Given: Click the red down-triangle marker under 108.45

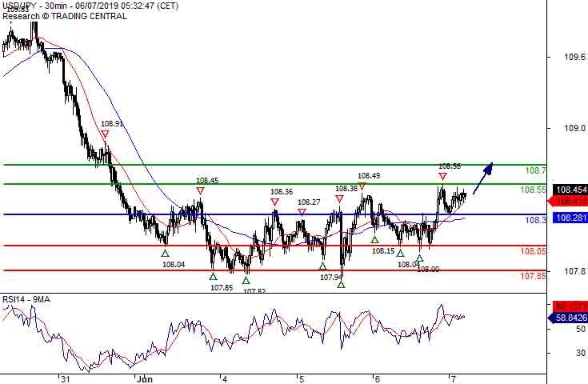Looking at the screenshot, I should pos(200,191).
